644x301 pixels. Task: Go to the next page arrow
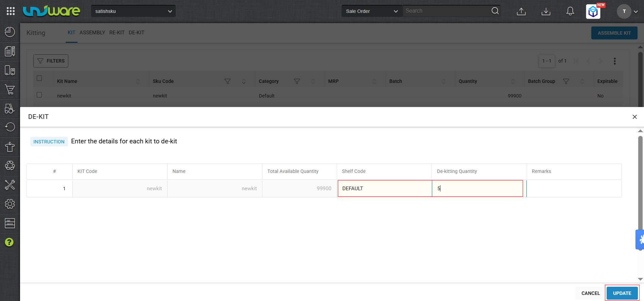click(x=601, y=61)
